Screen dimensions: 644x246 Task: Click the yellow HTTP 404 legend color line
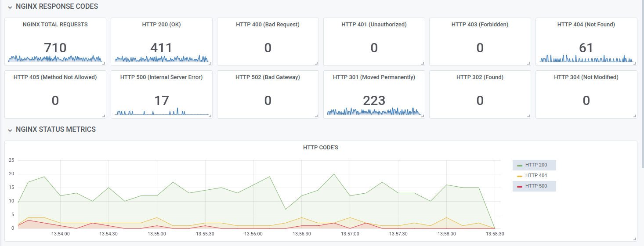pyautogui.click(x=520, y=176)
